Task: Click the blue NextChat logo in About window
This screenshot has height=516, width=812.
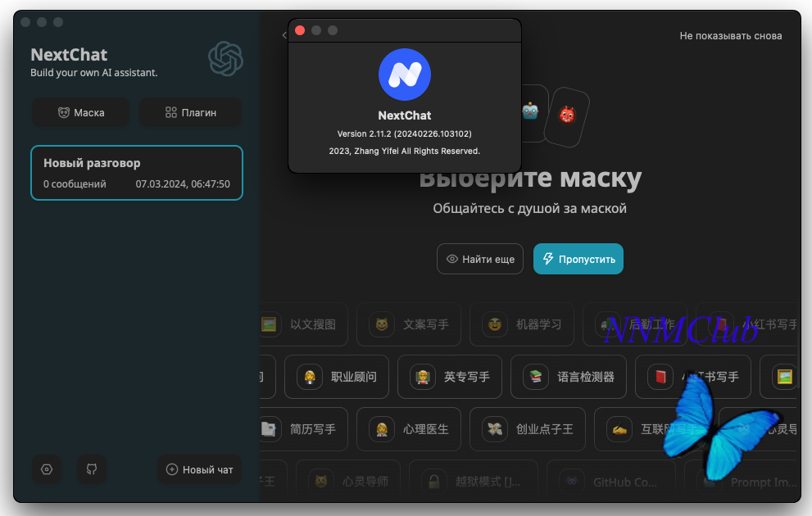Action: coord(405,75)
